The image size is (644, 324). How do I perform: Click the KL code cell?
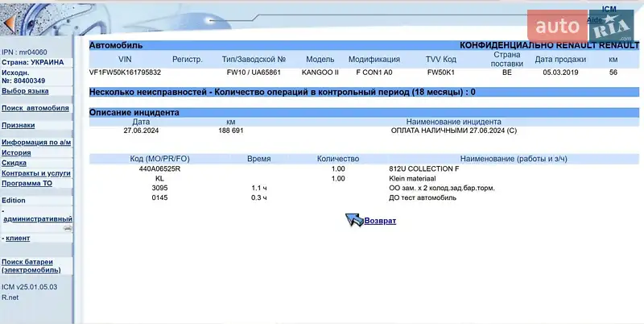(159, 178)
